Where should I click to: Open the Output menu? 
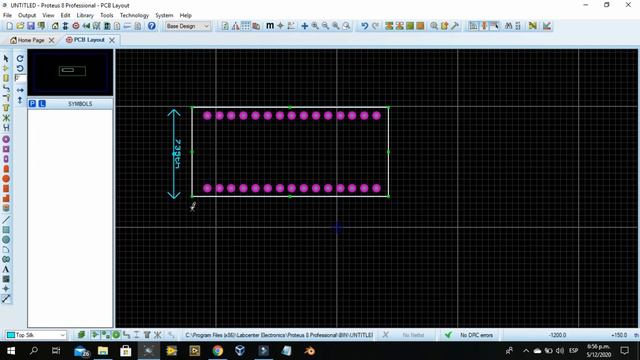(27, 15)
